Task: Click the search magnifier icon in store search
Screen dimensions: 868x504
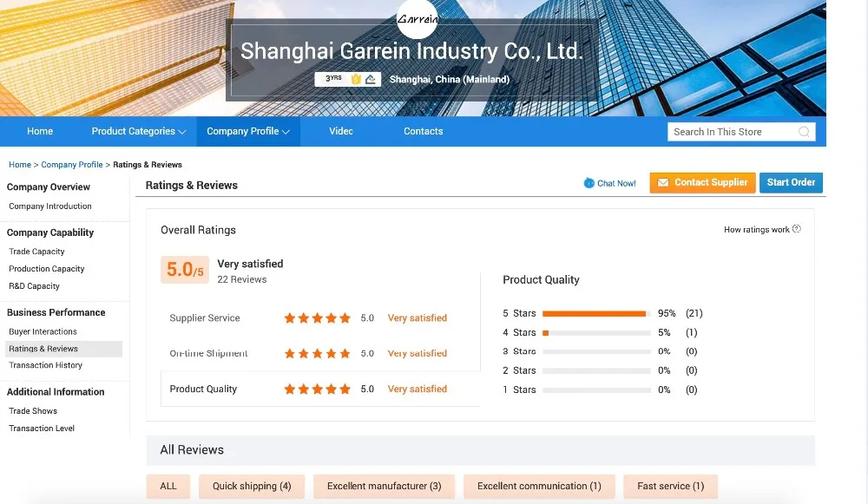Action: (x=804, y=132)
